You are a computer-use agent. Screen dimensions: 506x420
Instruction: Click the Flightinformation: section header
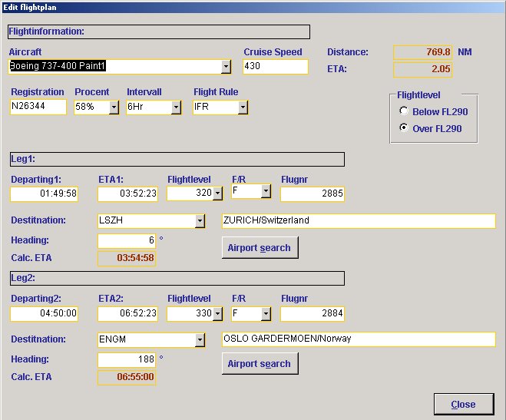[x=159, y=31]
